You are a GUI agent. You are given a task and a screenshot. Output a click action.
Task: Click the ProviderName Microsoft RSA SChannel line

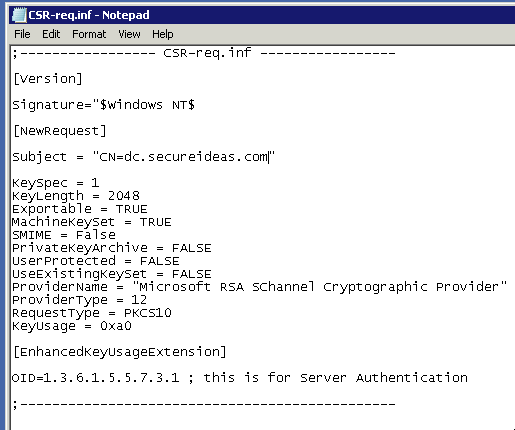point(259,287)
